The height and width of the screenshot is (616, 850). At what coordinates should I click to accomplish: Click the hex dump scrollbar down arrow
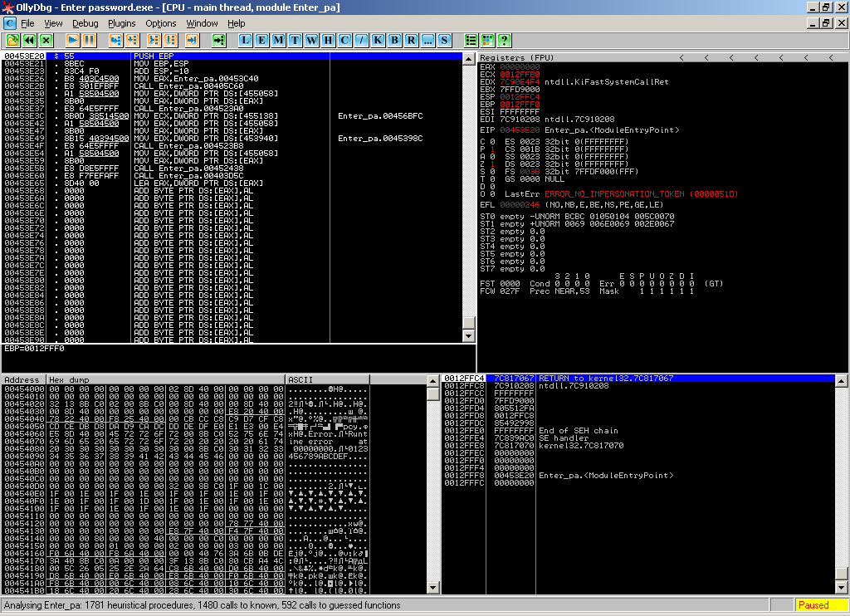[x=432, y=587]
